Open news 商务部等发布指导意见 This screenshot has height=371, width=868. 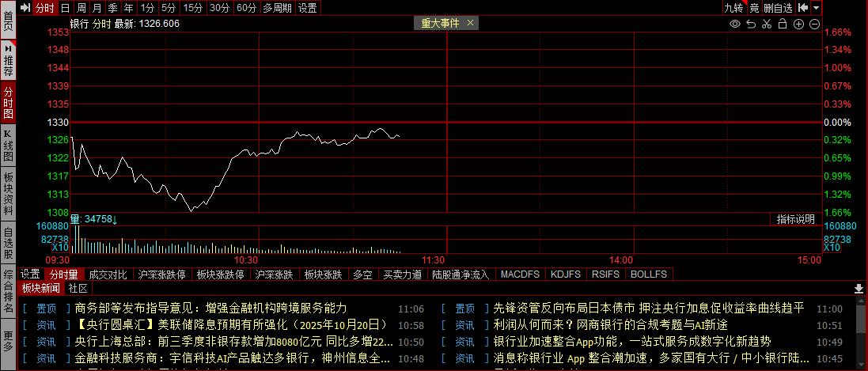coord(210,309)
